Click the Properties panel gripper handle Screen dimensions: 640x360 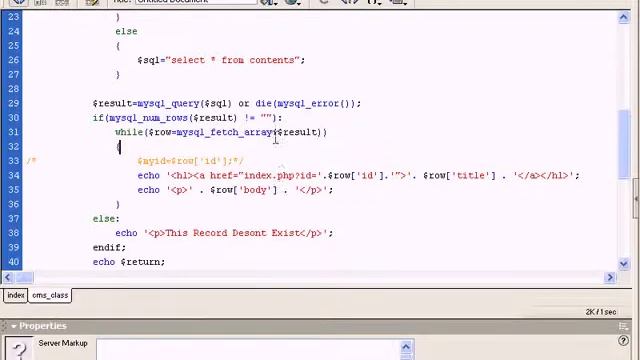click(x=4, y=326)
